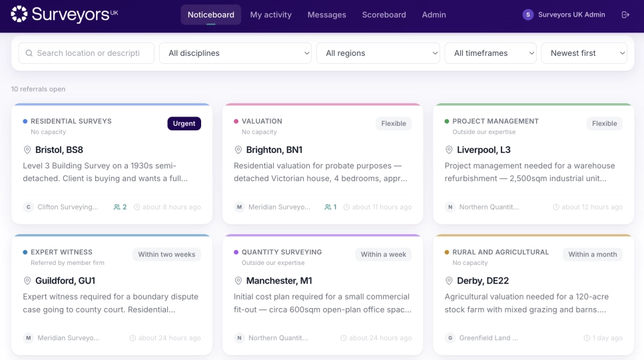Click the 10 referrals open text
This screenshot has height=360, width=644.
coord(38,89)
